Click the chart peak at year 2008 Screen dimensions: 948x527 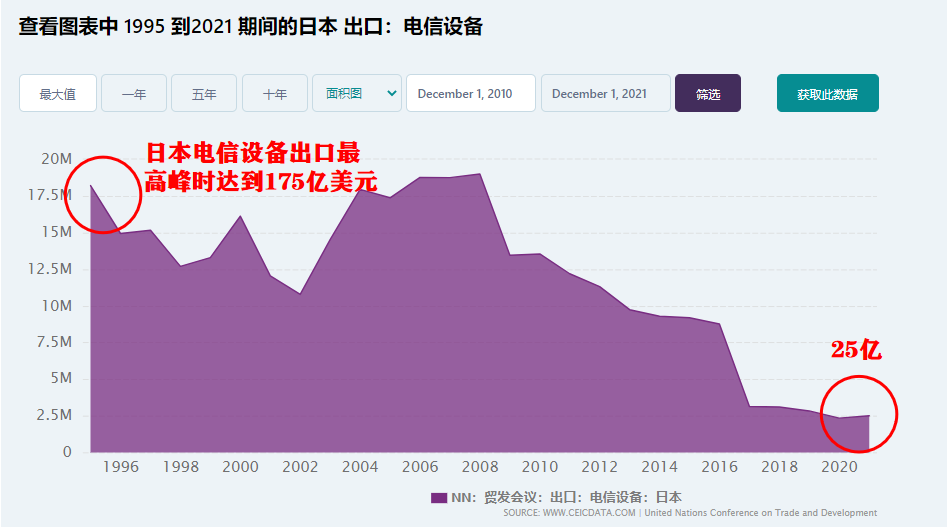point(480,174)
